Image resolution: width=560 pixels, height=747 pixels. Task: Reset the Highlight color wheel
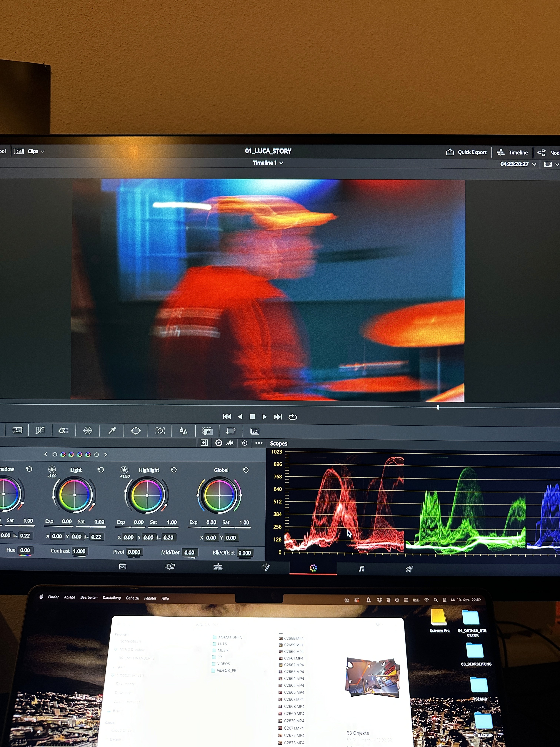click(174, 470)
